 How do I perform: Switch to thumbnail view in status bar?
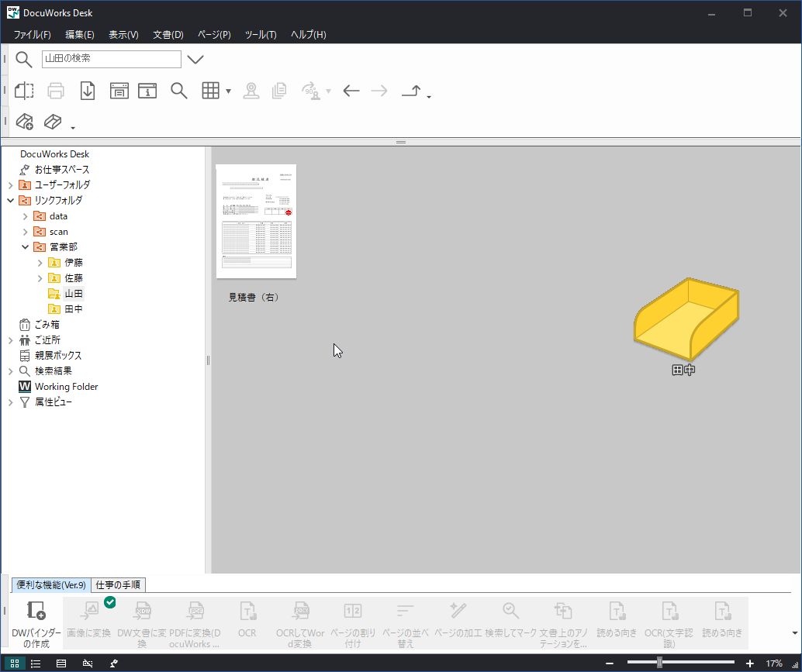[15, 663]
